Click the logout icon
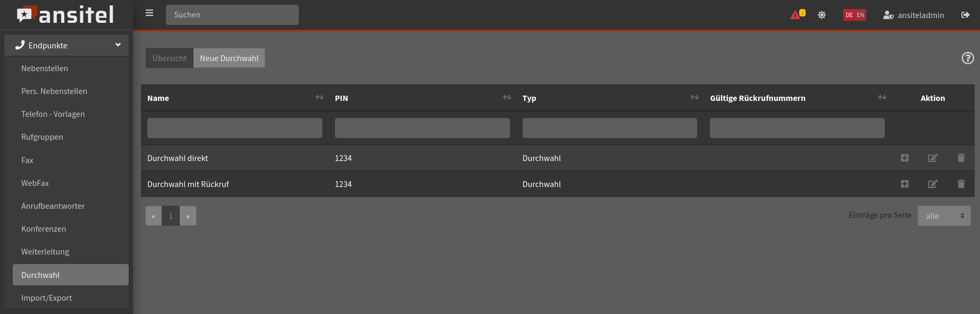Image resolution: width=980 pixels, height=314 pixels. pos(965,15)
